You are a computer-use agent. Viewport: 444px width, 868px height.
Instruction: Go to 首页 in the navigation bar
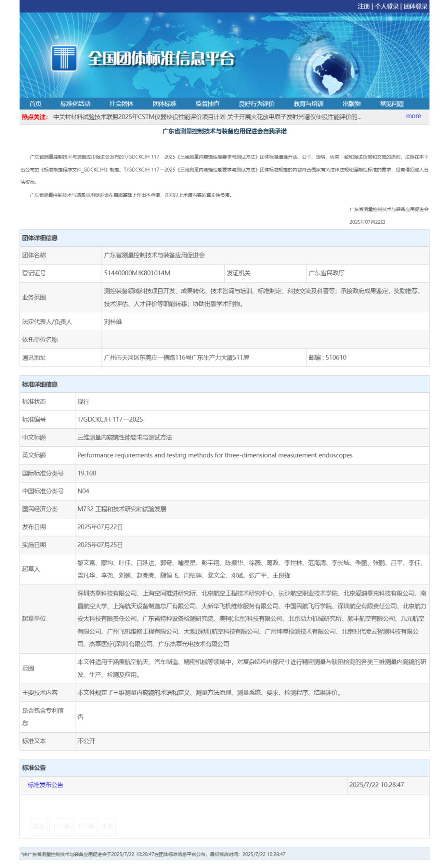[x=35, y=104]
